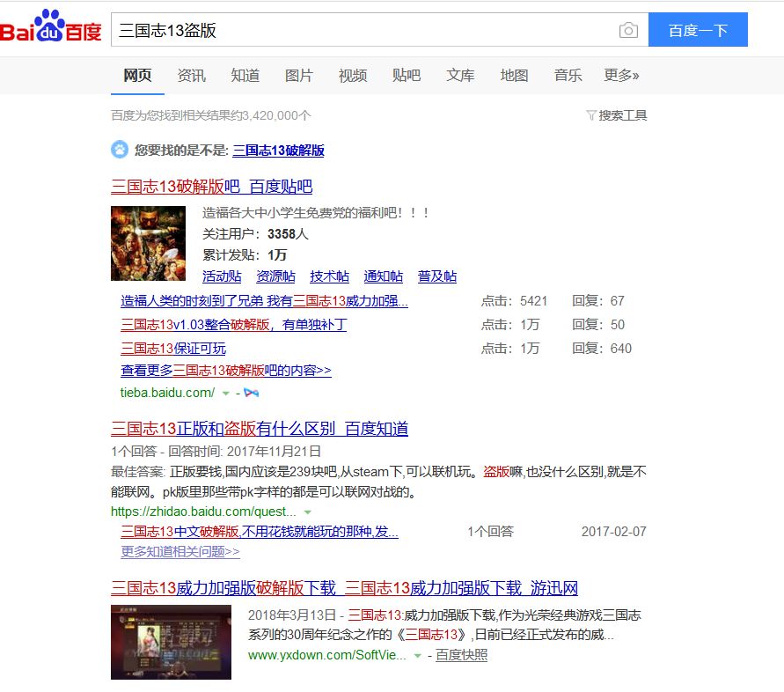Image resolution: width=784 pixels, height=692 pixels.
Task: Open post 造福人类的时刻到了兄弟
Action: point(264,301)
